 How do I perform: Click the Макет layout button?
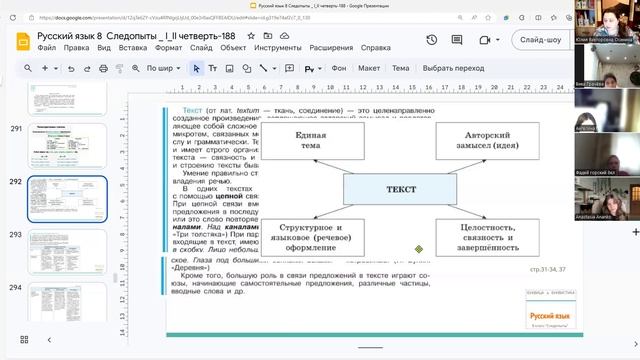click(x=369, y=68)
